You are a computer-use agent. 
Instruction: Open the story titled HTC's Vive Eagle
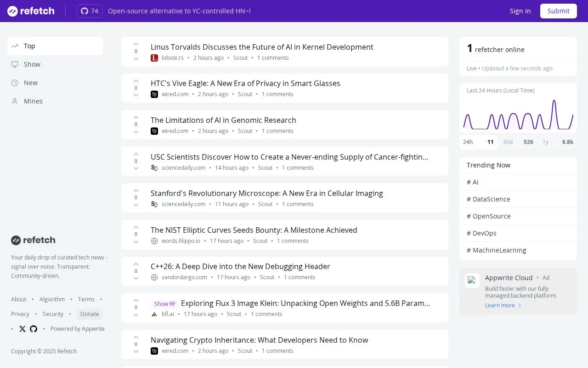pyautogui.click(x=245, y=83)
